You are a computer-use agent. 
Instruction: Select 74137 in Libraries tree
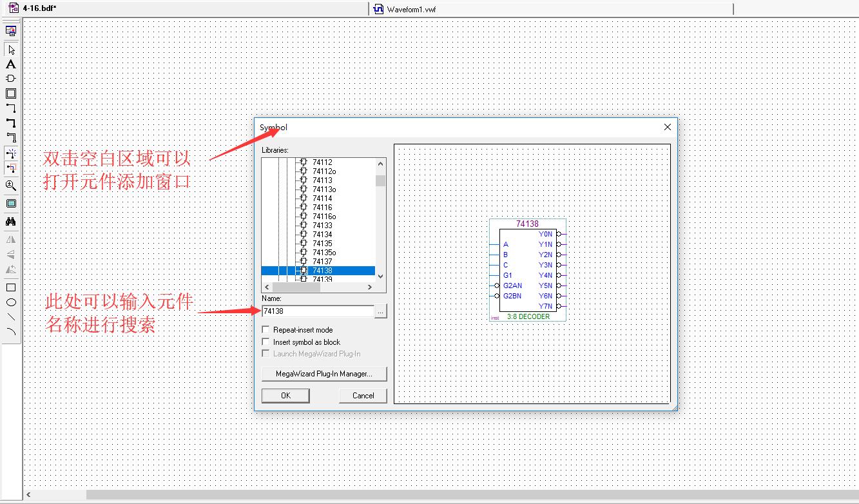(322, 262)
